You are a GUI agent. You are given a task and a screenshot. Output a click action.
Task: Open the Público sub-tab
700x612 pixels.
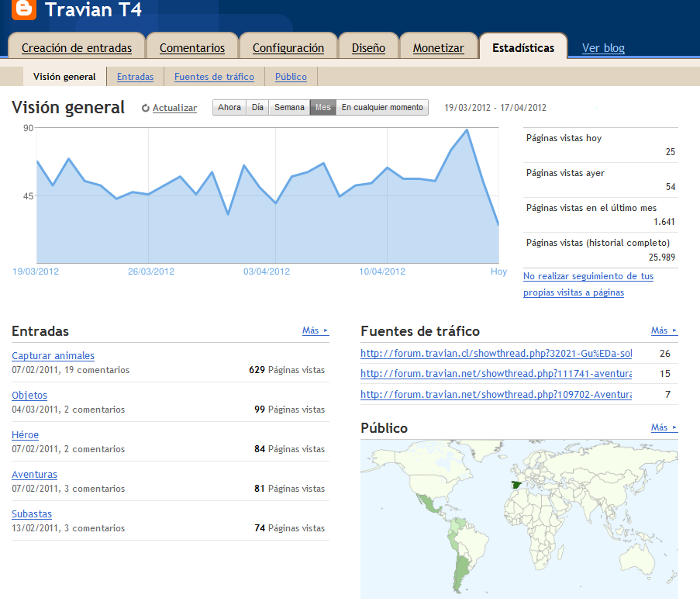point(291,76)
